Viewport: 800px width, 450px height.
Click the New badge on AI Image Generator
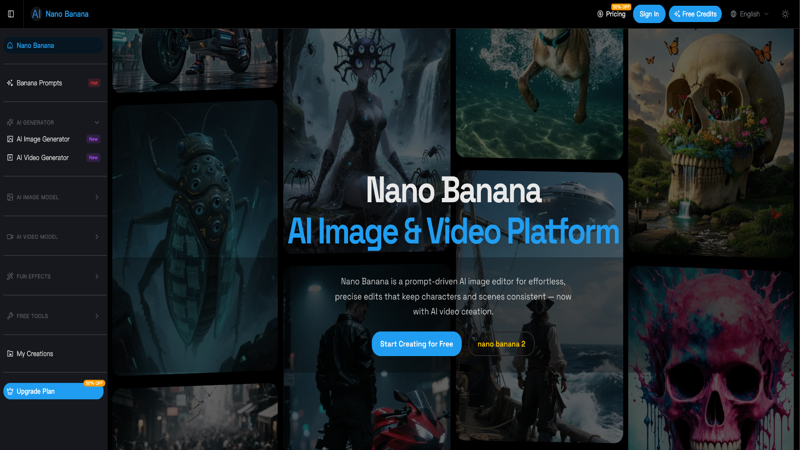pos(93,139)
